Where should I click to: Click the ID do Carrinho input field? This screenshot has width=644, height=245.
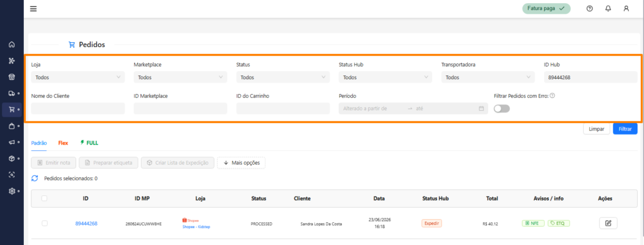tap(283, 108)
